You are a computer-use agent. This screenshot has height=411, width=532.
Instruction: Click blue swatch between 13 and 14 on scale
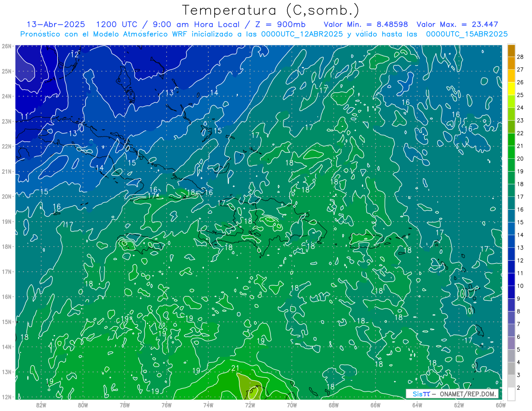click(511, 241)
